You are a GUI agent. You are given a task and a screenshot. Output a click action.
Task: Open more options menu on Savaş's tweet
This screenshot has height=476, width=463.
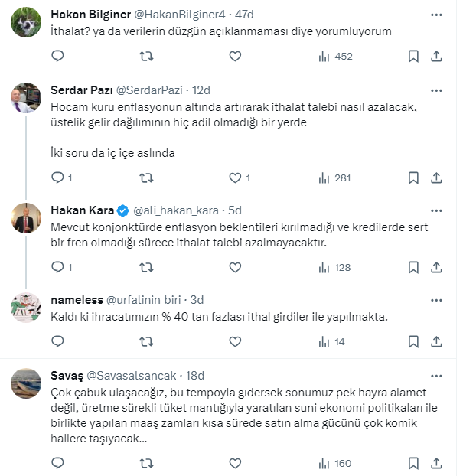(x=436, y=375)
